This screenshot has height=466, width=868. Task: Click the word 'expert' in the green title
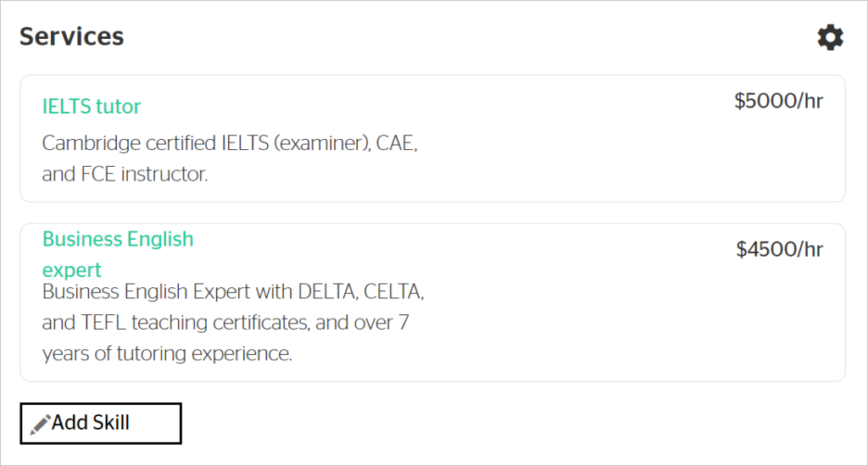(72, 270)
